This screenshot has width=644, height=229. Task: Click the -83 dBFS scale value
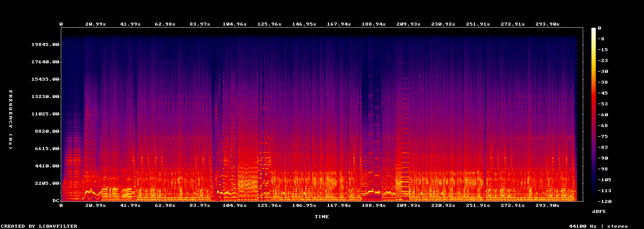click(602, 147)
